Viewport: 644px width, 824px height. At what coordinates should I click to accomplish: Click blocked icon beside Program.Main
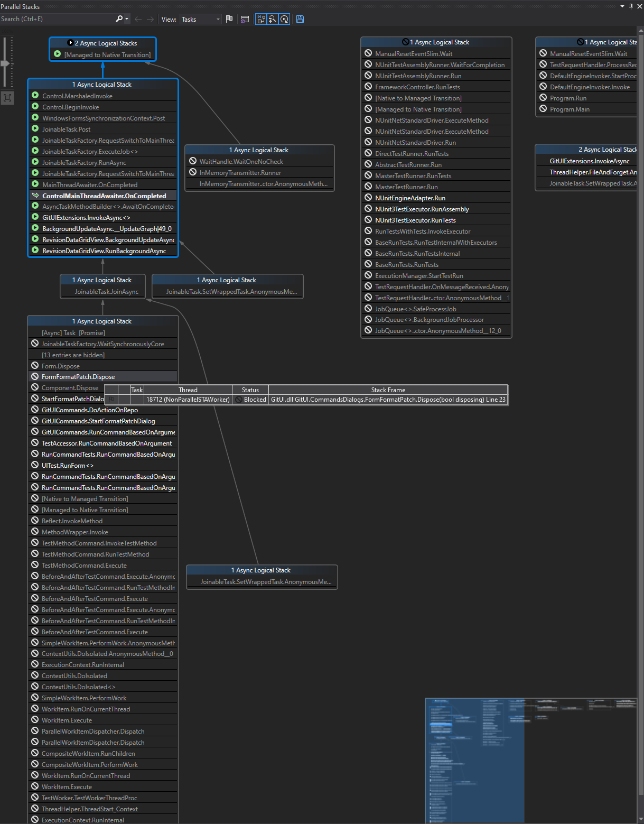click(543, 109)
